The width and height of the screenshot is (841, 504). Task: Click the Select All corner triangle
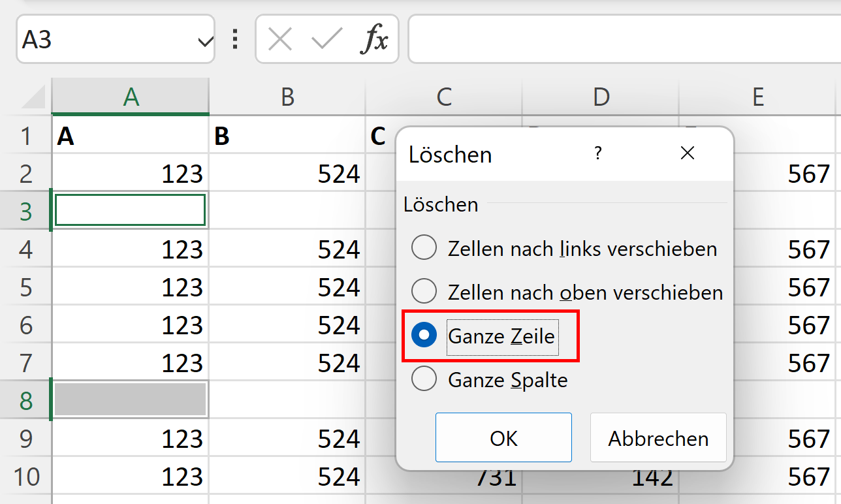pos(33,98)
